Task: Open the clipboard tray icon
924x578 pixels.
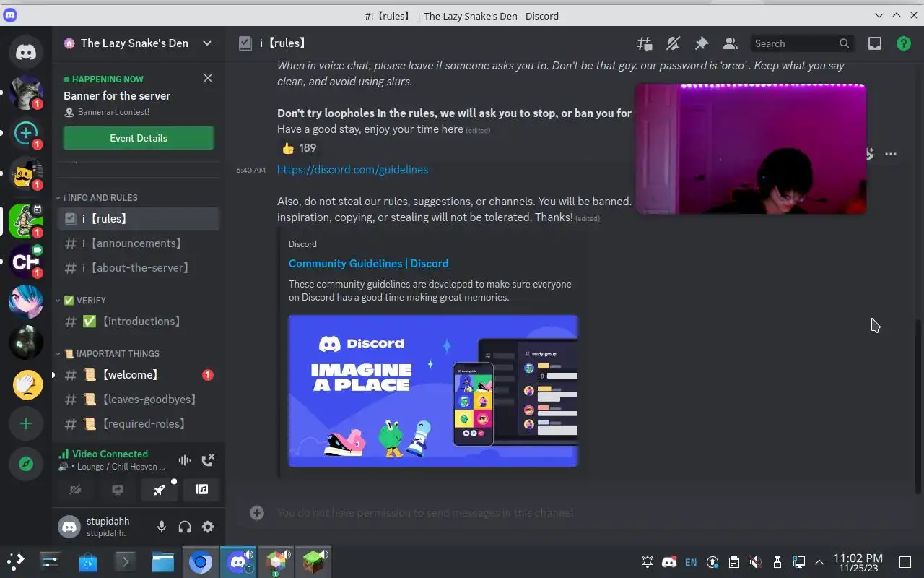Action: tap(733, 562)
